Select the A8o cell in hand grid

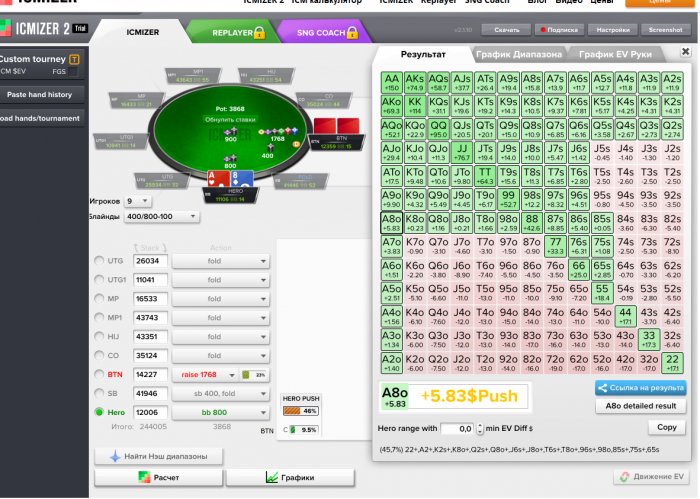point(392,223)
